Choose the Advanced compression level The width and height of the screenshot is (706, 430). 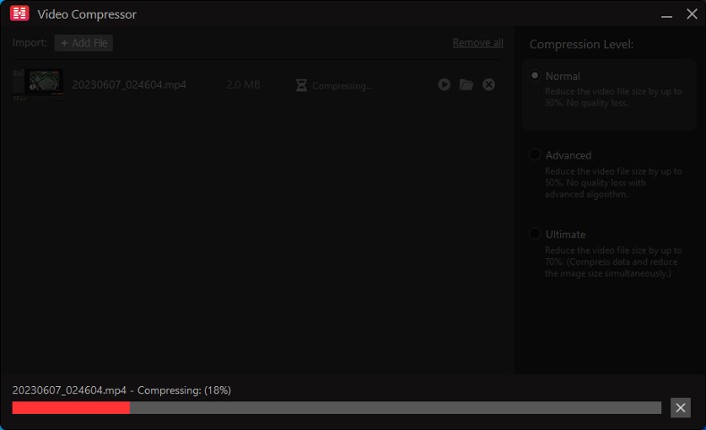[536, 155]
